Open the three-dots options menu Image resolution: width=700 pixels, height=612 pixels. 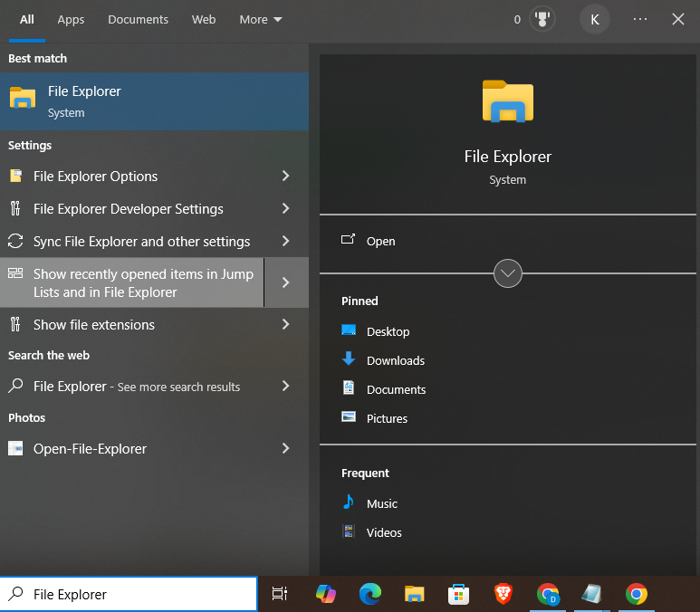[x=639, y=19]
